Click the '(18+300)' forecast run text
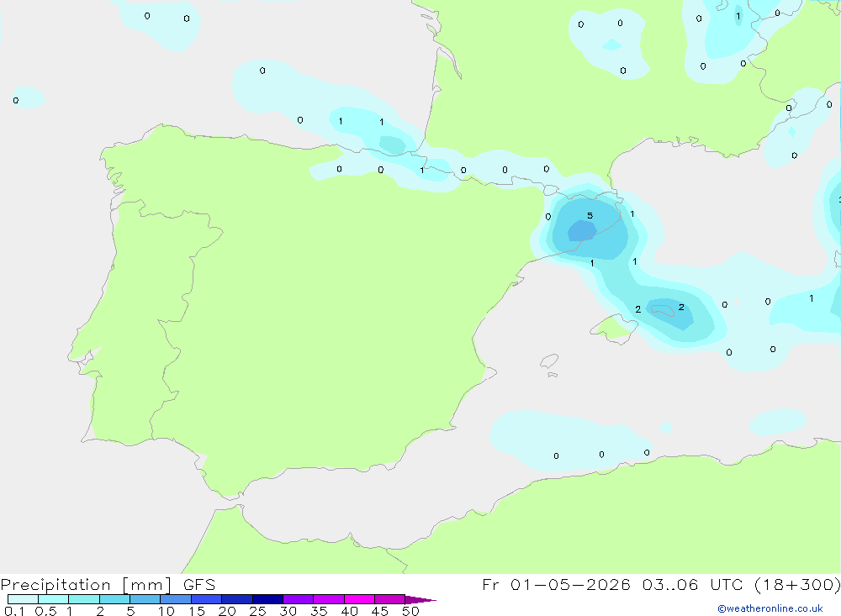 [797, 585]
